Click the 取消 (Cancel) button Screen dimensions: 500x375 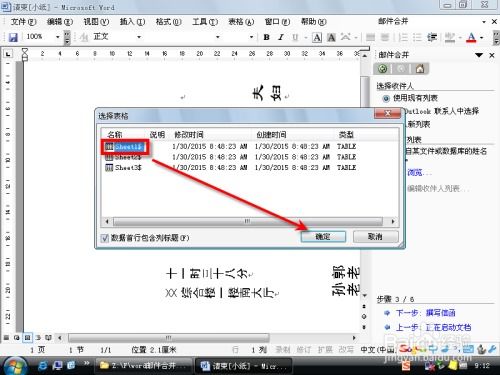coord(375,237)
